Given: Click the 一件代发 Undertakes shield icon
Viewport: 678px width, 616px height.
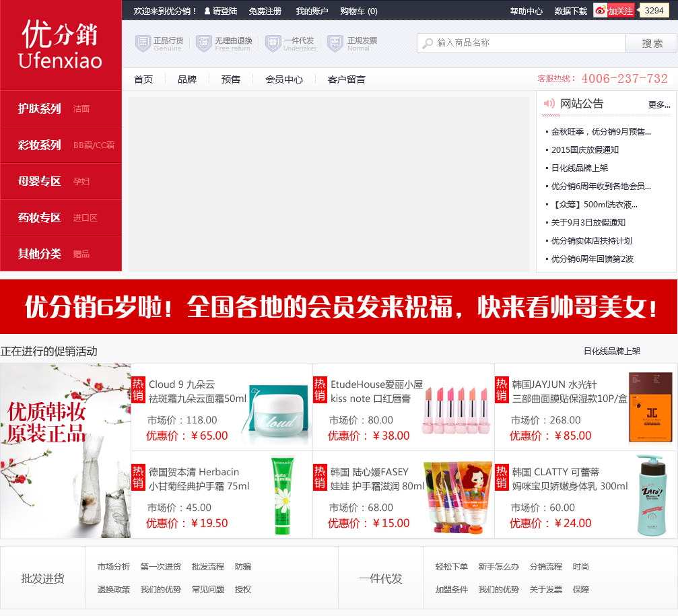Looking at the screenshot, I should pos(273,44).
